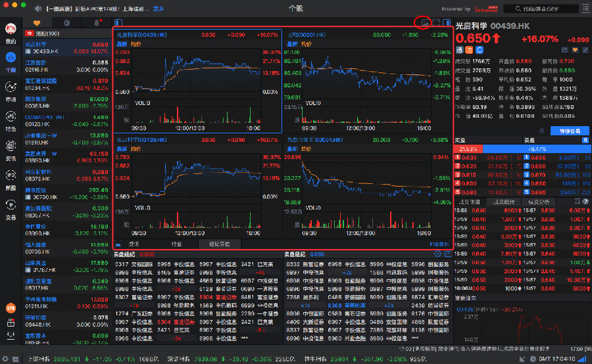
Task: Click the edit note pencil icon
Action: (x=585, y=50)
